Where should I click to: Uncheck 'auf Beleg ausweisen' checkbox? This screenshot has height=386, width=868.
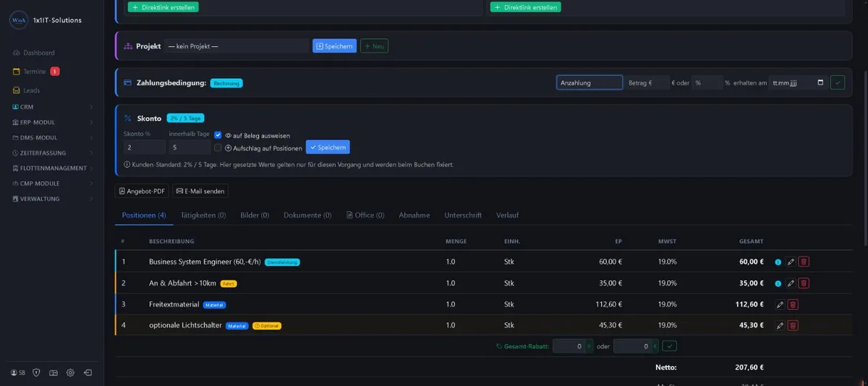pos(218,135)
